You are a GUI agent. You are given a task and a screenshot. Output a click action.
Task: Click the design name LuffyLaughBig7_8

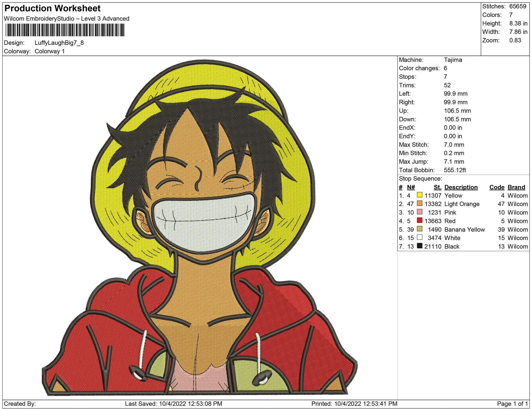[59, 43]
